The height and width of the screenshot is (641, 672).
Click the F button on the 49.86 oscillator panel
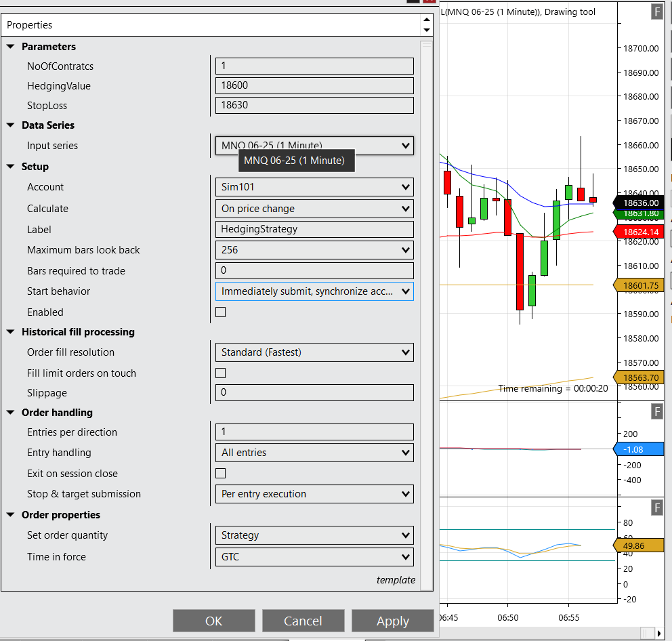656,508
